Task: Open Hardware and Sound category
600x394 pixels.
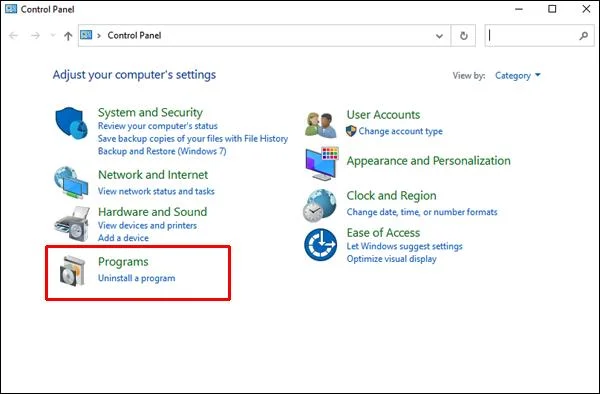Action: (153, 212)
